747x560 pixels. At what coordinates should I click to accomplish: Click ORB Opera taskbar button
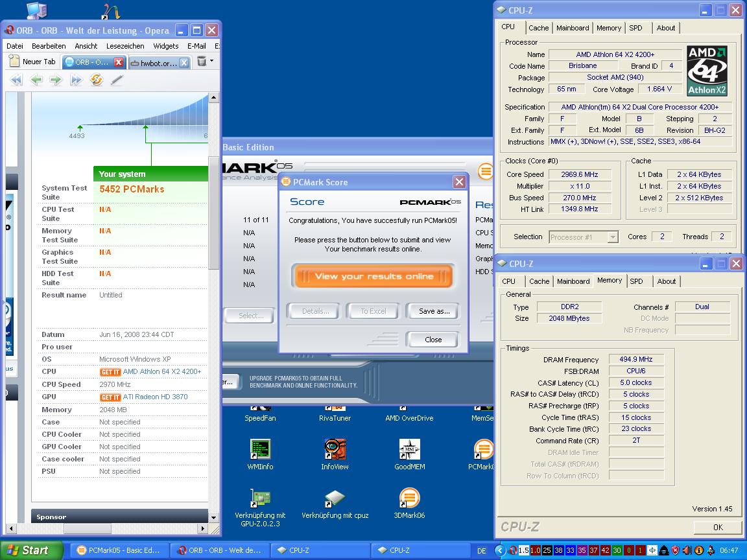220,550
